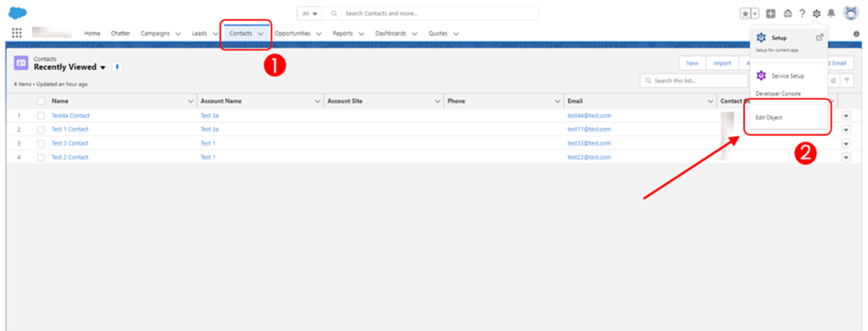
Task: Select the checkbox for Test 2 Contact
Action: tap(41, 157)
